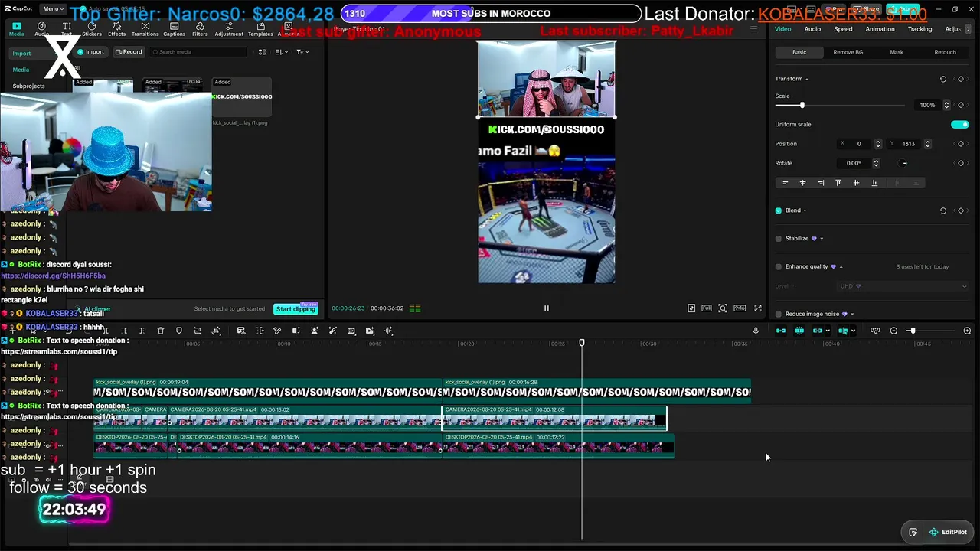
Task: Toggle the Uniform scale switch
Action: (960, 125)
